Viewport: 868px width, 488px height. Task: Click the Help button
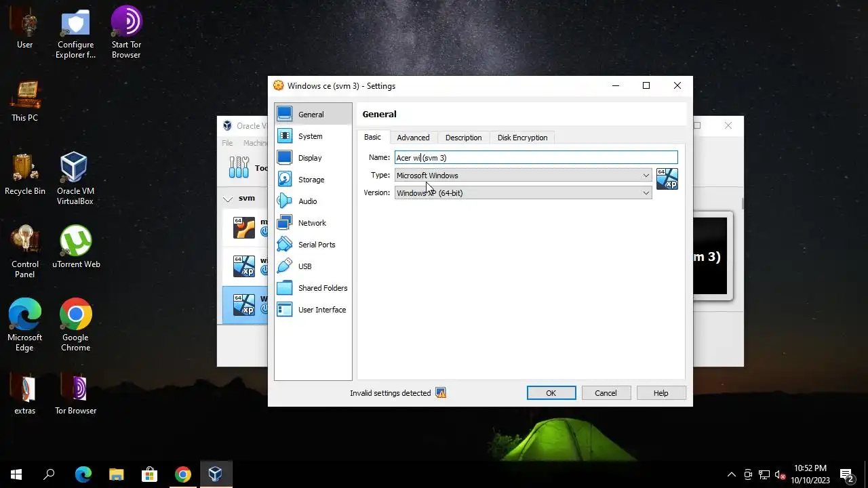pyautogui.click(x=660, y=393)
